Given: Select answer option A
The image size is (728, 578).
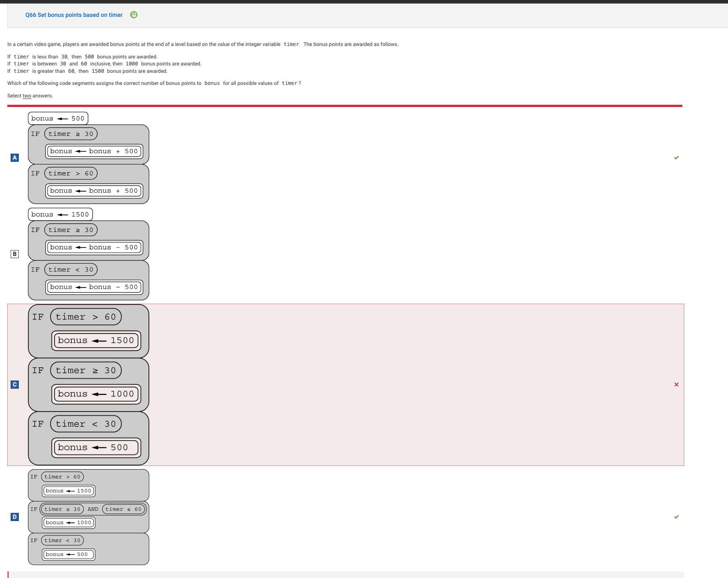Looking at the screenshot, I should tap(15, 158).
